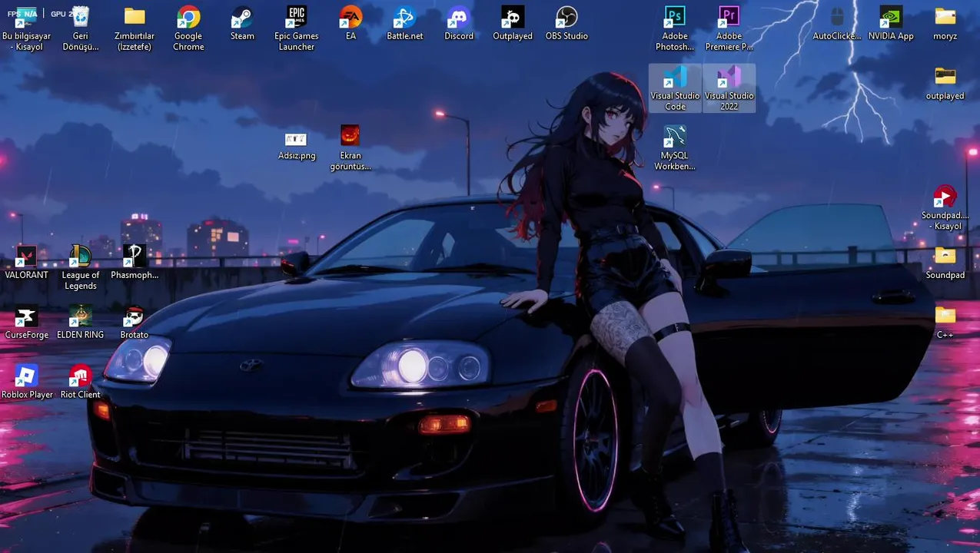
Task: Open the Phasmophobia shortcut
Action: coord(135,263)
